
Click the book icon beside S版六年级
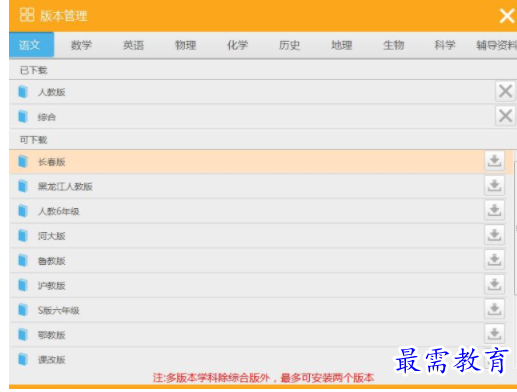(23, 310)
